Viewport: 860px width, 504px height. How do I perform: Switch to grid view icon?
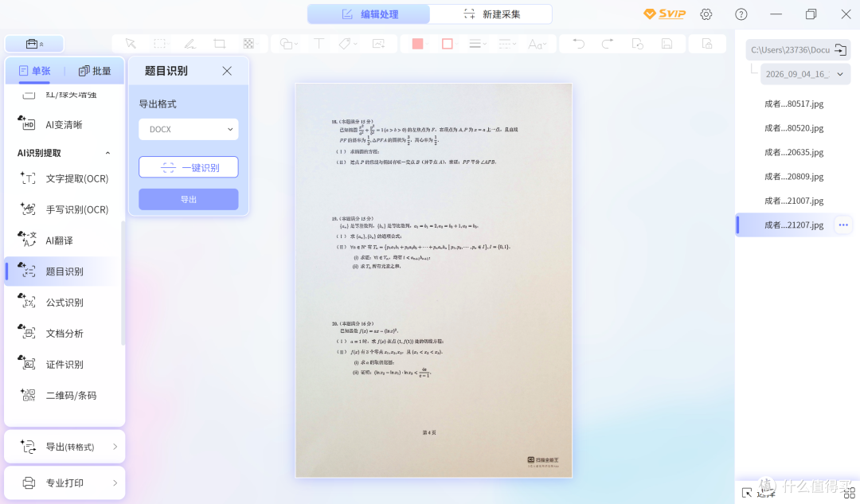click(849, 492)
